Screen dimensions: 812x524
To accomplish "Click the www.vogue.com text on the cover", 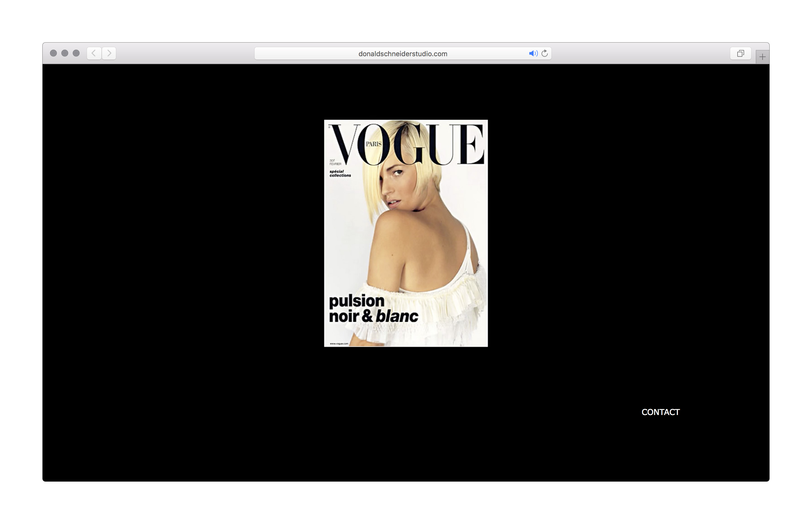I will coord(339,344).
